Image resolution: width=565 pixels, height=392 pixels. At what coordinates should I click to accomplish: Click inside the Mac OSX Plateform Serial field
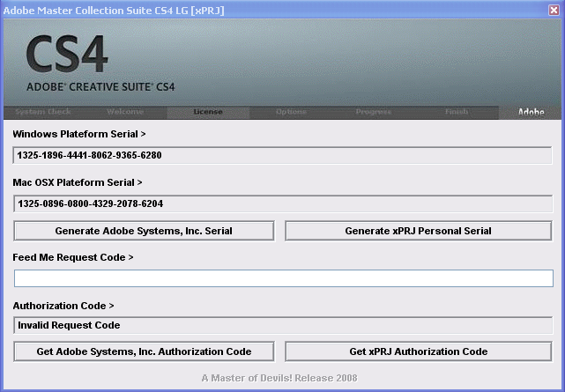pos(283,203)
